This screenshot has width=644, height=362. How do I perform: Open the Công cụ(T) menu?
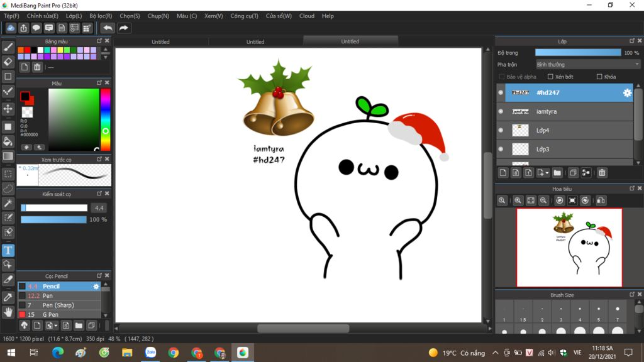click(x=245, y=16)
